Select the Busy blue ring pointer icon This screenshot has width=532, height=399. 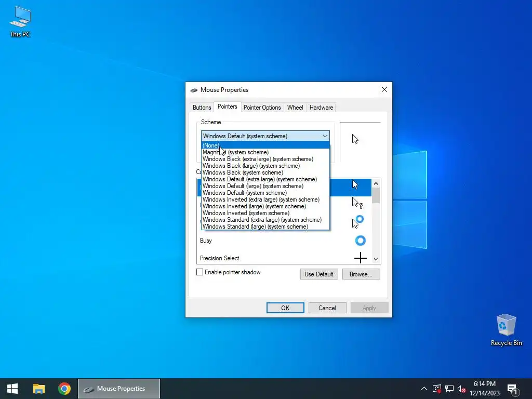pyautogui.click(x=361, y=241)
